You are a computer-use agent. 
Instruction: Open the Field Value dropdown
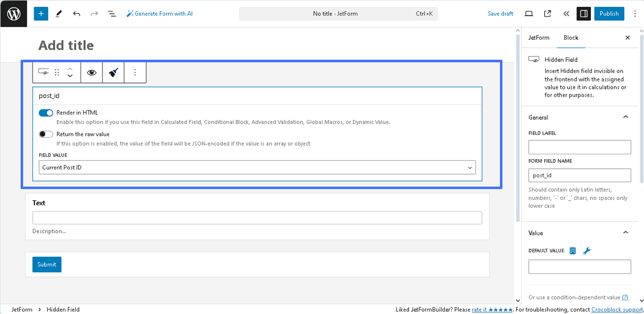[257, 168]
